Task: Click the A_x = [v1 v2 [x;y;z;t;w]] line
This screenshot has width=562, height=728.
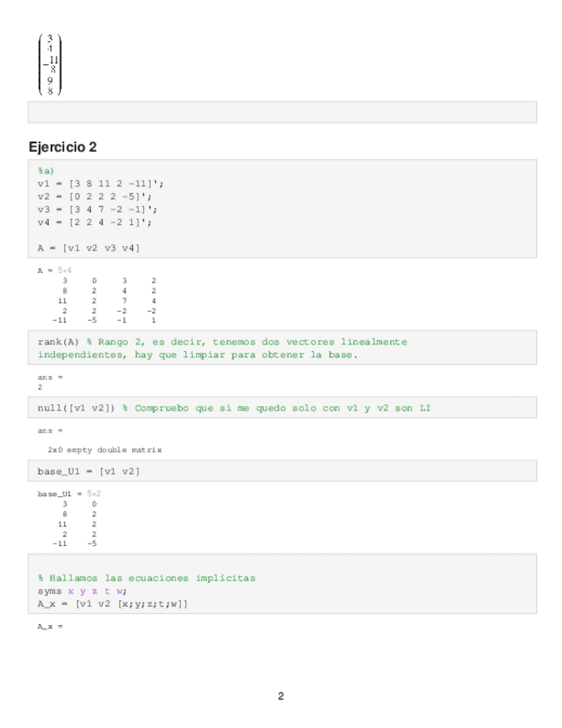Action: click(112, 604)
